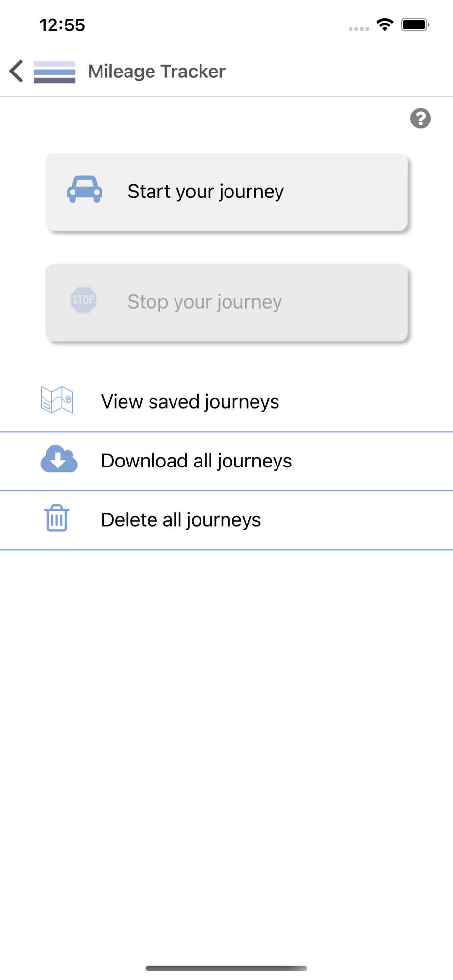This screenshot has width=453, height=980.
Task: Start your journey button
Action: click(x=226, y=192)
